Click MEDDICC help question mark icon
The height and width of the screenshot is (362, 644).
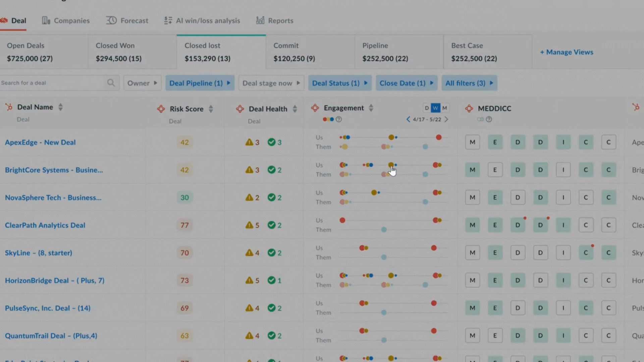(x=489, y=119)
